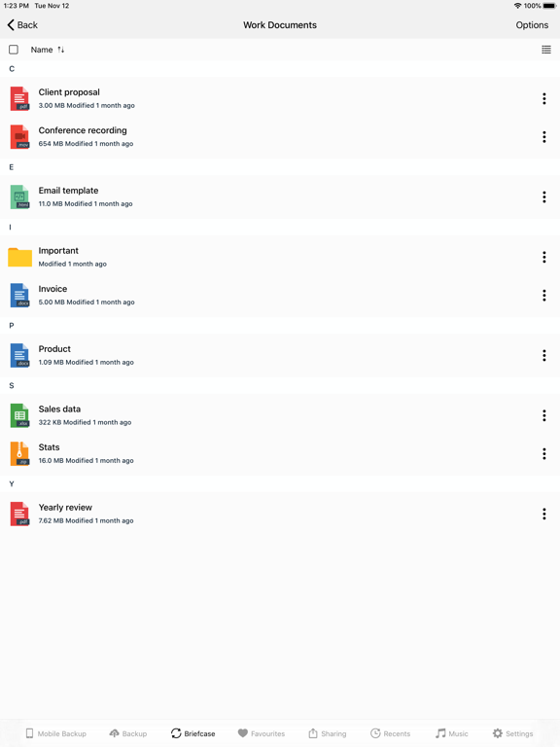Toggle the select-all checkbox
The image size is (560, 747).
(14, 50)
